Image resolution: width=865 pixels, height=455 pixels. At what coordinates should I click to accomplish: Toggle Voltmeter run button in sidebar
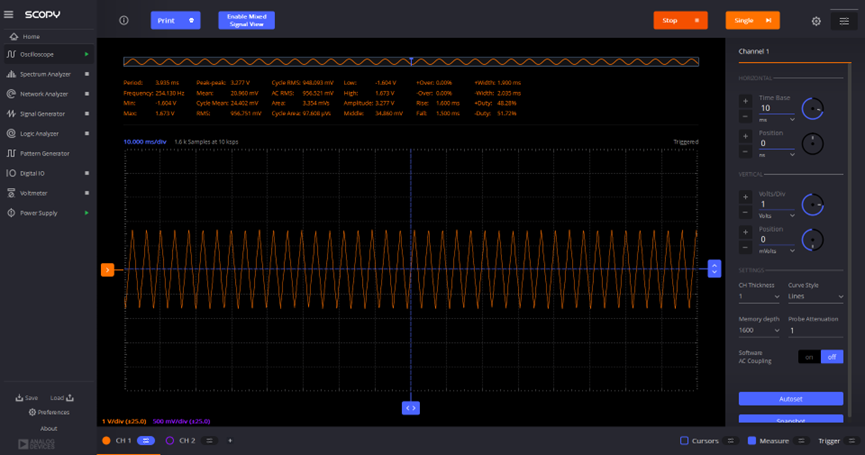(x=87, y=193)
